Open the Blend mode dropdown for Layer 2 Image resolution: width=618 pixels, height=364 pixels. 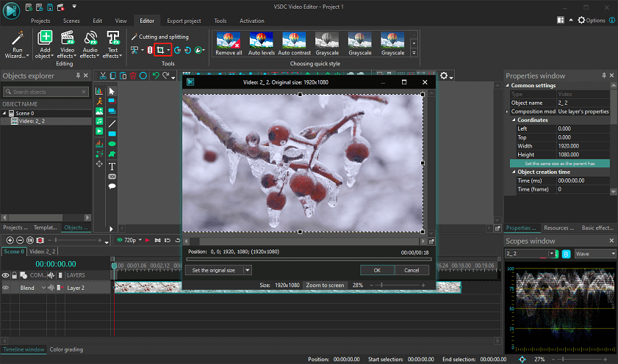(x=43, y=288)
